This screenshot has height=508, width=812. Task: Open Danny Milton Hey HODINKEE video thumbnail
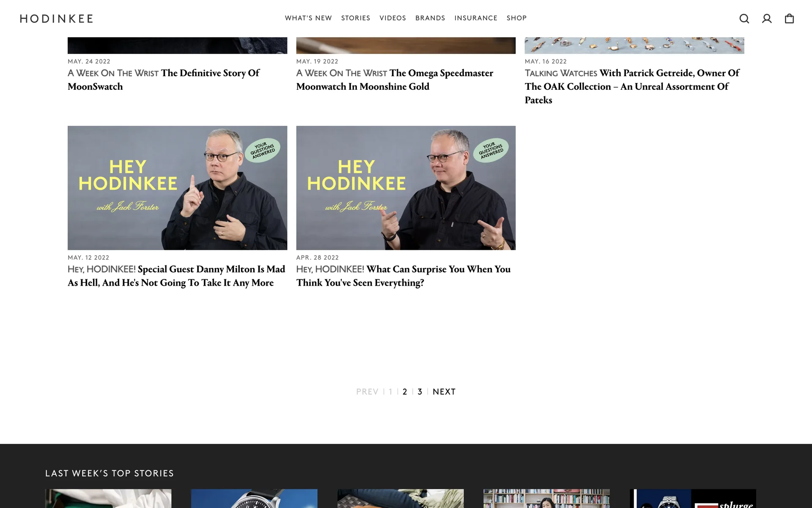177,188
